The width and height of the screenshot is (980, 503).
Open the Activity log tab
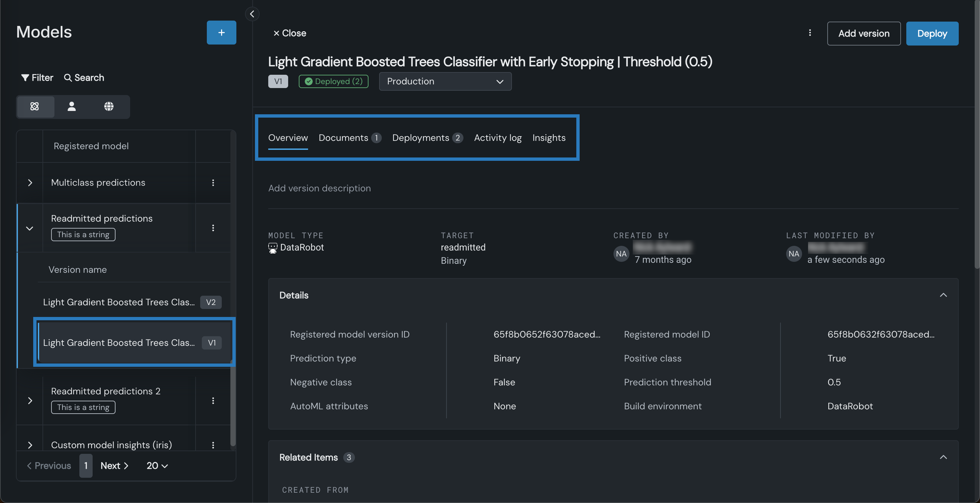(498, 138)
